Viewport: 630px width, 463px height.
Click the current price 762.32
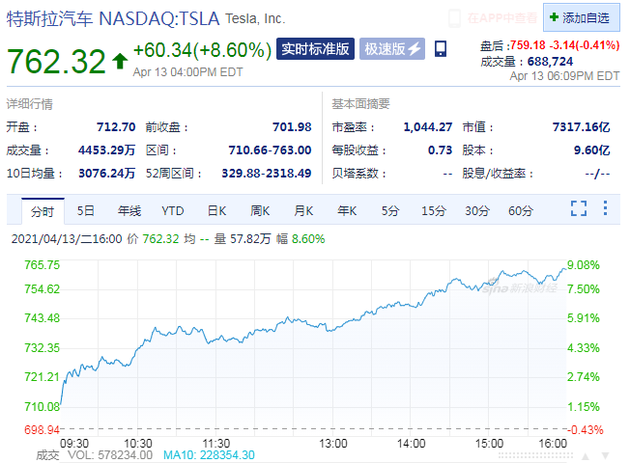tap(57, 61)
